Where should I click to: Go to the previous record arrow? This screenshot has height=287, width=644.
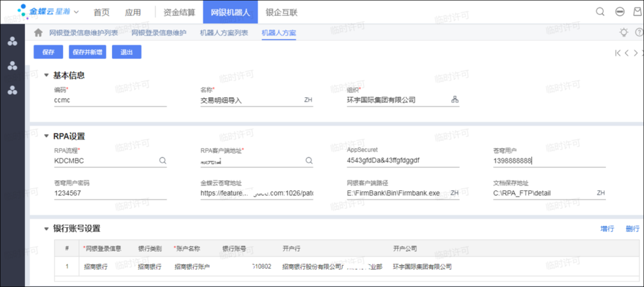pyautogui.click(x=627, y=53)
